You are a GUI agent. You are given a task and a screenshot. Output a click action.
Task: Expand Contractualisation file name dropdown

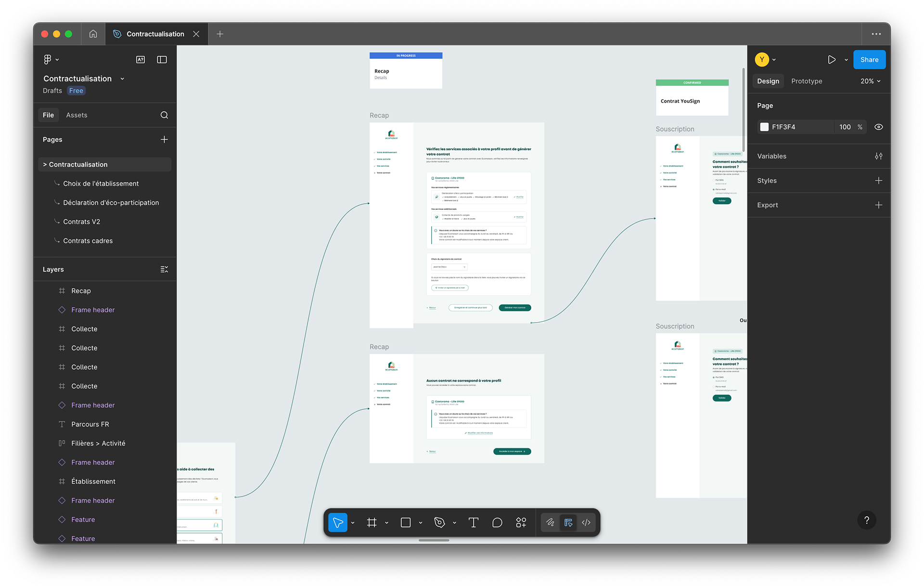point(122,79)
